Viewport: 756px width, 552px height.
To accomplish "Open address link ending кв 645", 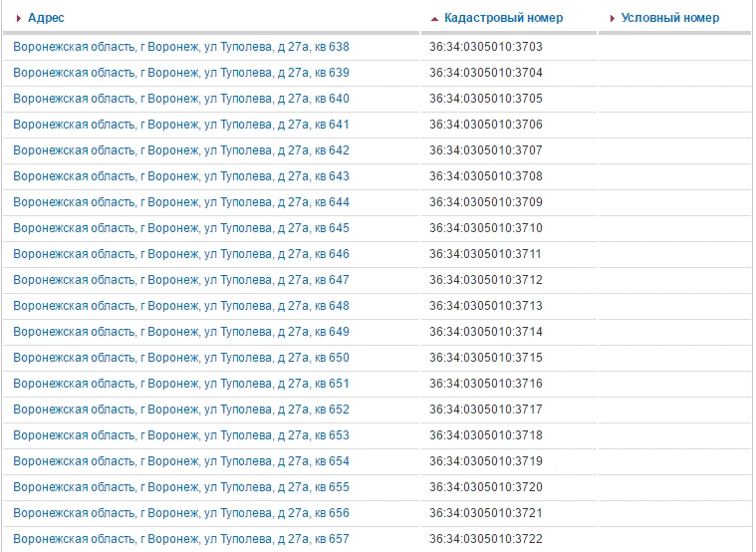I will tap(181, 228).
